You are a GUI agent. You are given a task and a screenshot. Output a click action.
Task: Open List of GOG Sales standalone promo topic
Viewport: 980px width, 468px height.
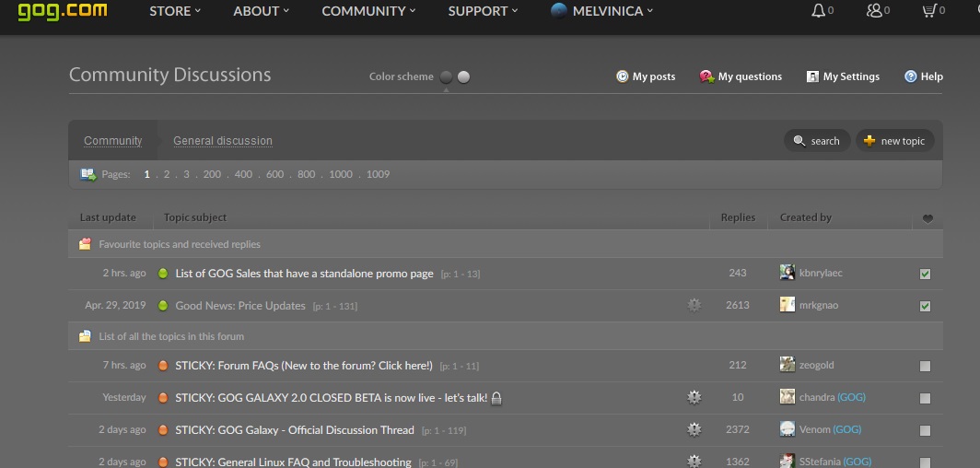tap(304, 273)
